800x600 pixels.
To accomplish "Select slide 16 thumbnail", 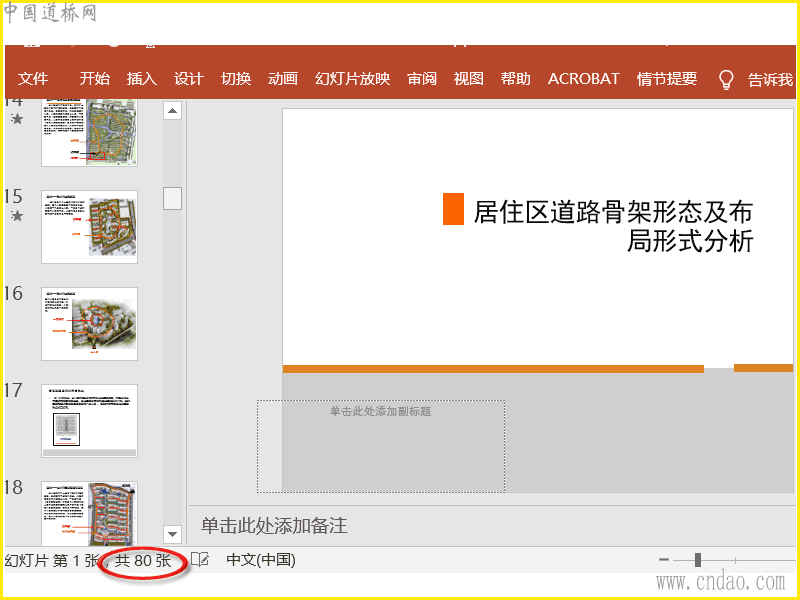I will (x=89, y=324).
